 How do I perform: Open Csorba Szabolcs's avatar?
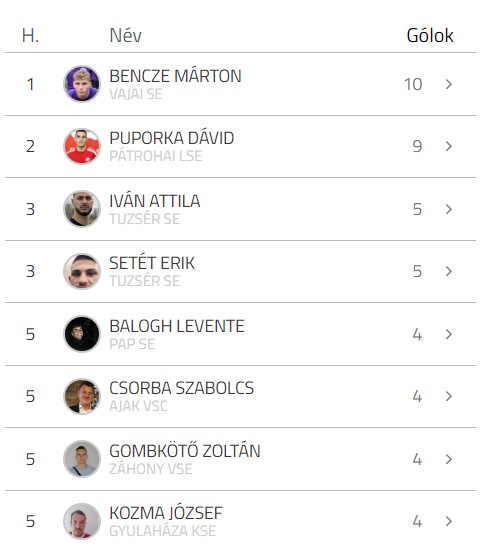click(82, 396)
